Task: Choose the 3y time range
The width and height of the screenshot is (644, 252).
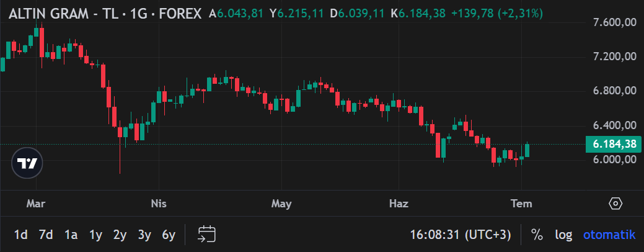Action: [x=144, y=235]
